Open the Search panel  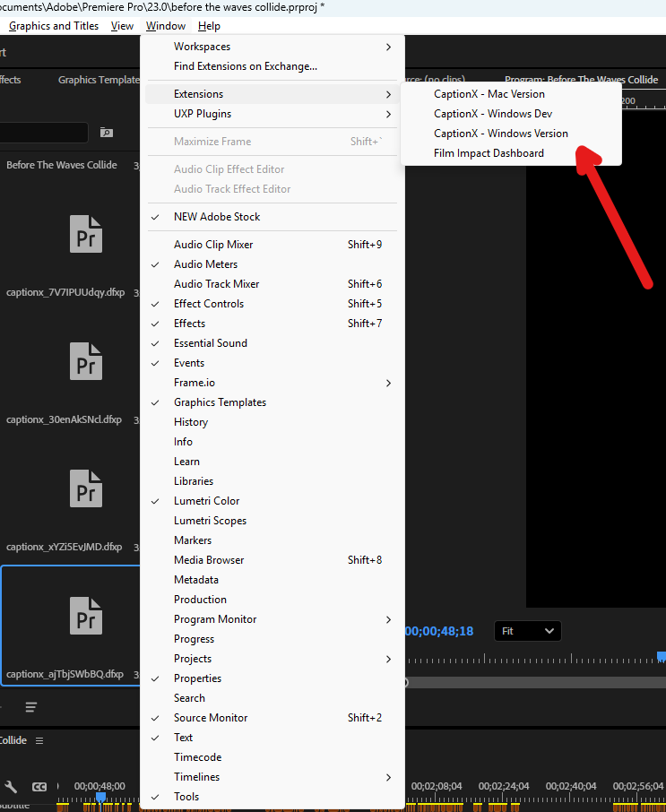coord(272,698)
